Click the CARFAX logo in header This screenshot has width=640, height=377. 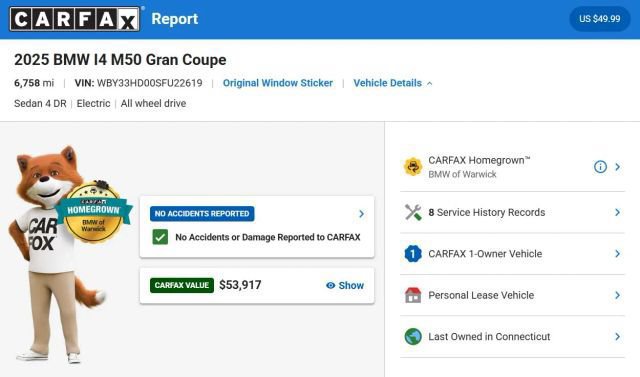[75, 19]
